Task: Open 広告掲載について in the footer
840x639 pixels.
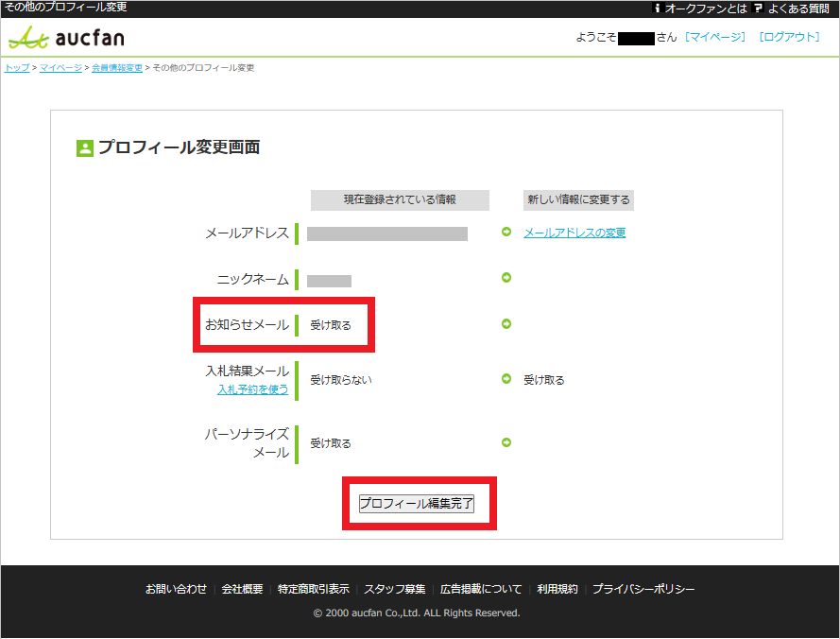Action: click(x=481, y=589)
